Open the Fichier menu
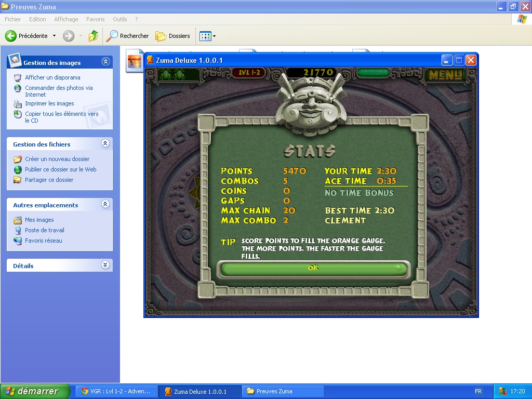The height and width of the screenshot is (399, 532). click(12, 19)
